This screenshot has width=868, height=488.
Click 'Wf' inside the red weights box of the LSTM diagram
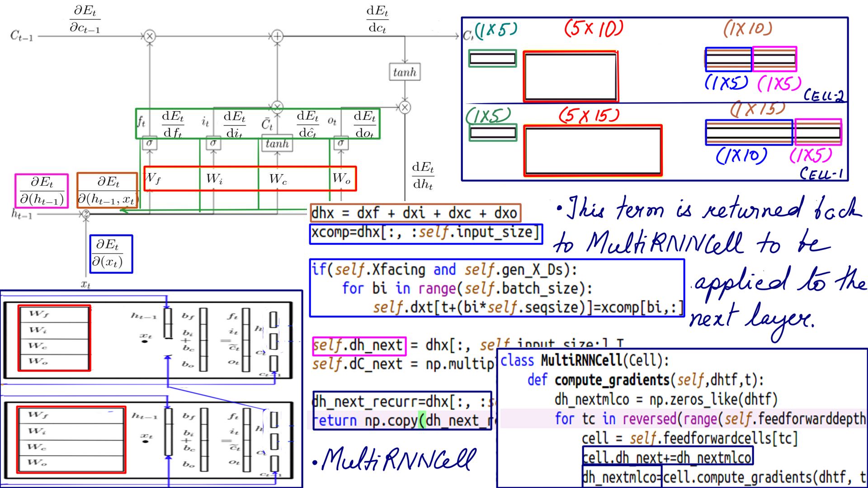point(153,178)
